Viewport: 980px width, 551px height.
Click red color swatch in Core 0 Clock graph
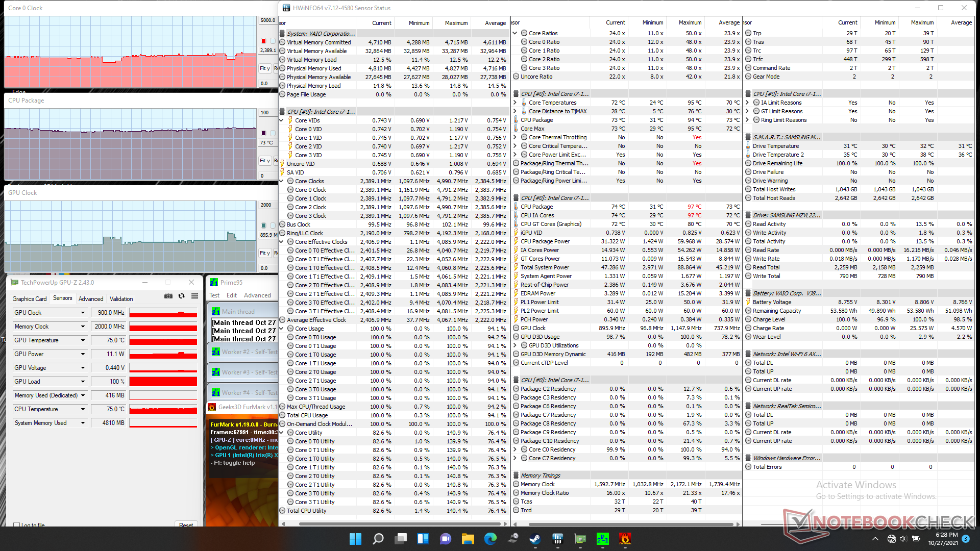tap(263, 41)
